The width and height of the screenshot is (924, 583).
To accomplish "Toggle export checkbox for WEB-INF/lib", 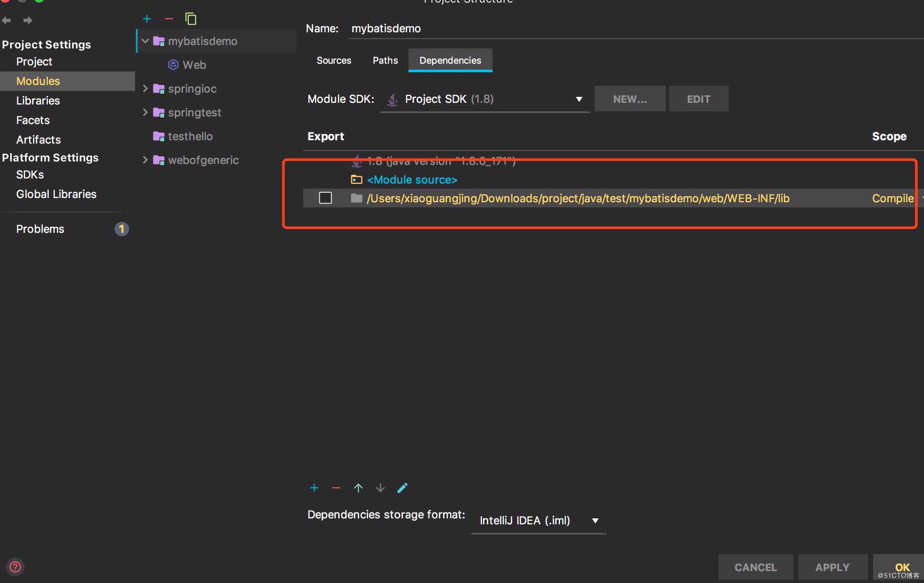I will [325, 198].
